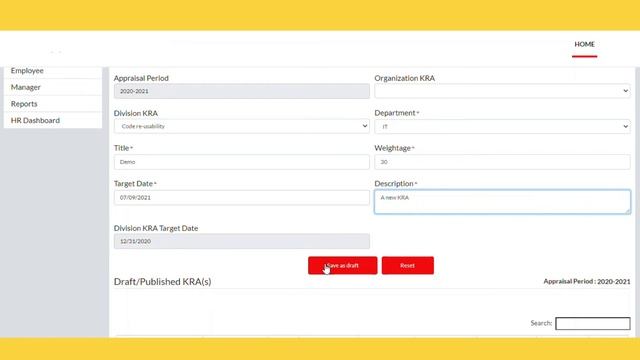Click the Reset button

click(x=407, y=265)
